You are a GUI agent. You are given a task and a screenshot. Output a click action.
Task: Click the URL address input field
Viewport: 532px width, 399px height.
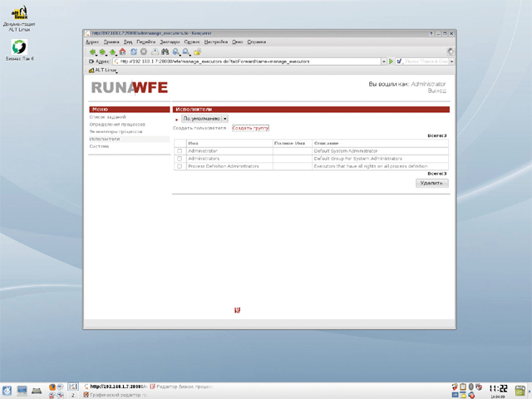[248, 62]
